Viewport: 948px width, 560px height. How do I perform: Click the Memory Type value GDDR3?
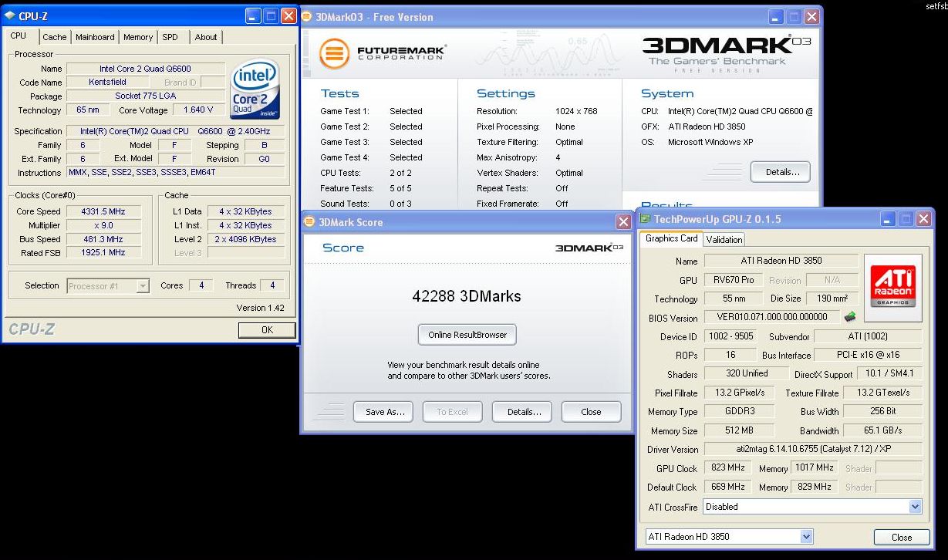point(739,412)
